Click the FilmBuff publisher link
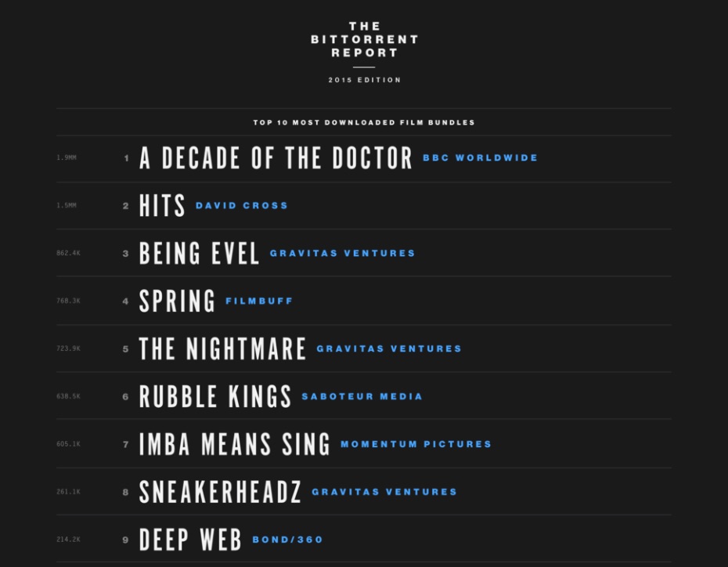The width and height of the screenshot is (728, 567). pyautogui.click(x=259, y=302)
